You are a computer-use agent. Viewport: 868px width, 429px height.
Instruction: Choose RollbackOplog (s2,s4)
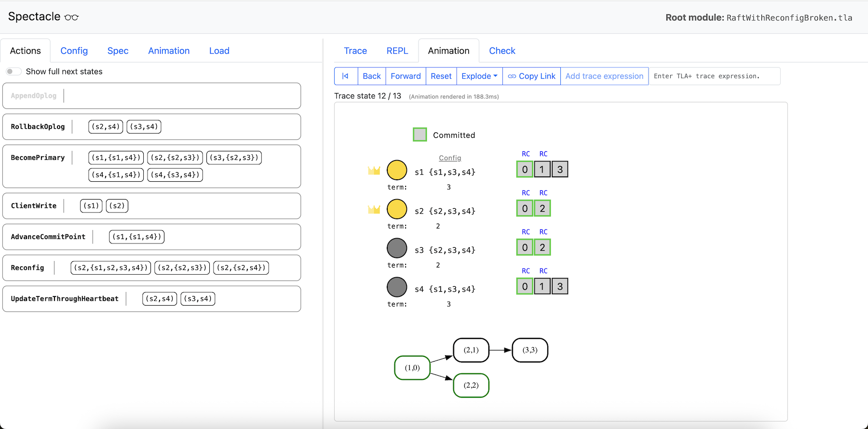click(106, 127)
